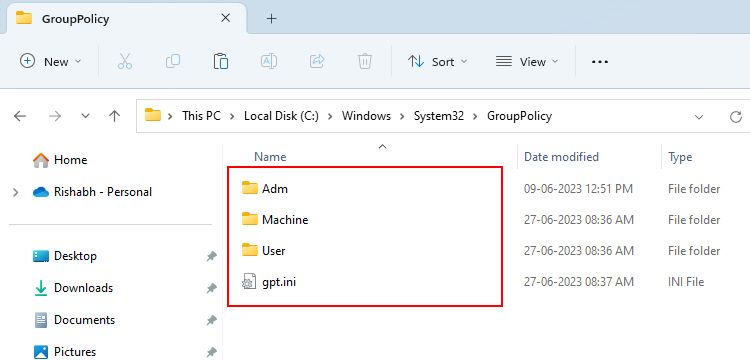This screenshot has width=750, height=360.
Task: Go forward with the right arrow
Action: pos(55,116)
